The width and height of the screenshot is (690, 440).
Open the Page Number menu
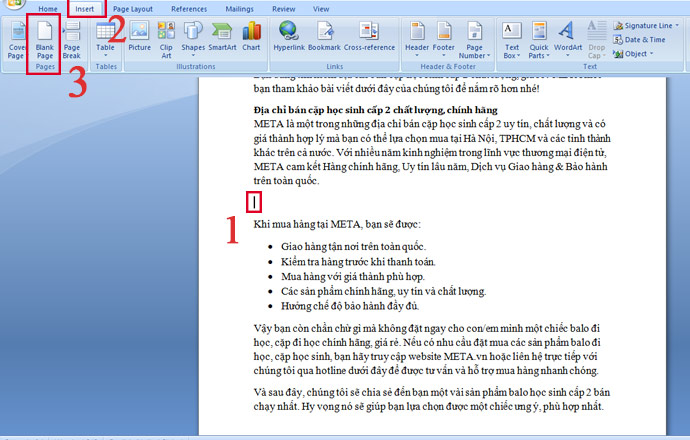(x=474, y=40)
